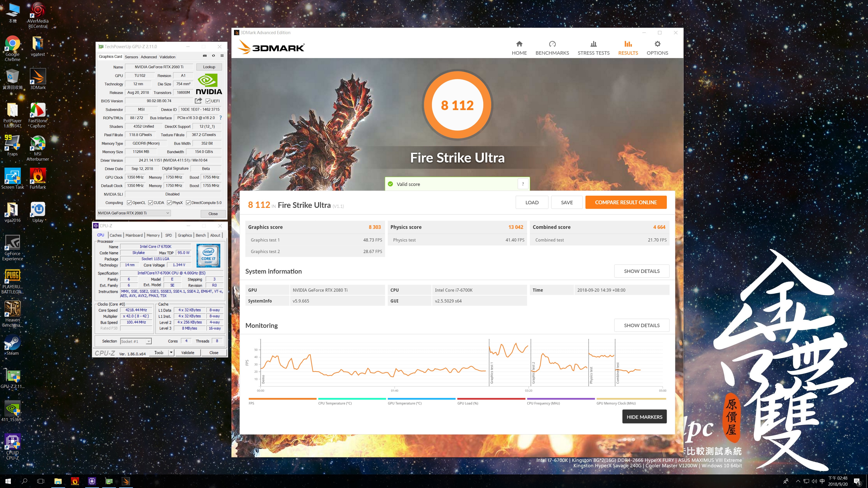Image resolution: width=868 pixels, height=488 pixels.
Task: Click the Validate button in CPU-Z
Action: point(188,353)
